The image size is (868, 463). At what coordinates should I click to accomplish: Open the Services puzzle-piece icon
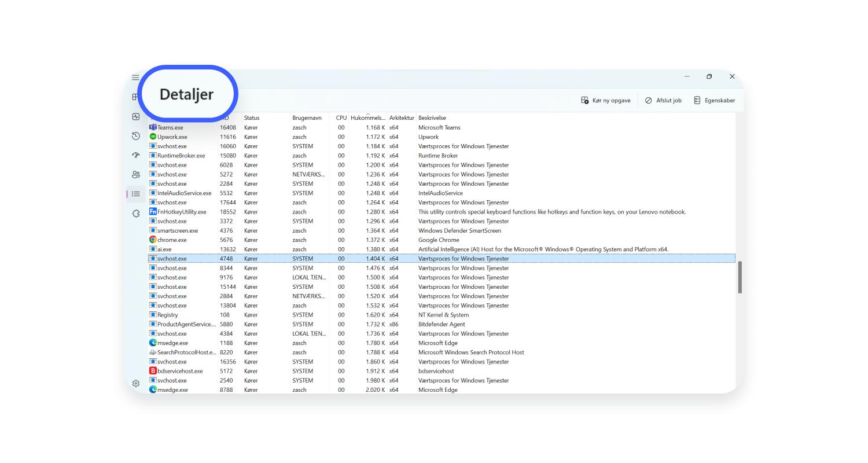click(136, 214)
